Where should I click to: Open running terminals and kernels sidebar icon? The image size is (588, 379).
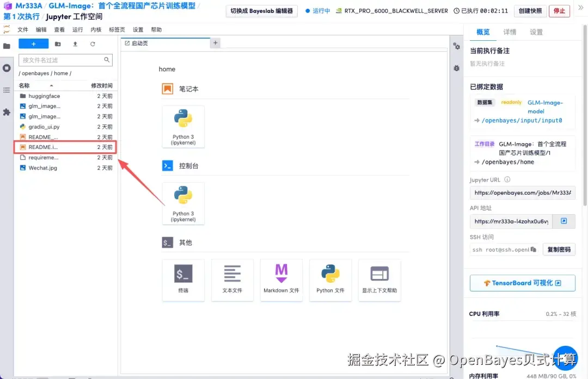pos(7,68)
